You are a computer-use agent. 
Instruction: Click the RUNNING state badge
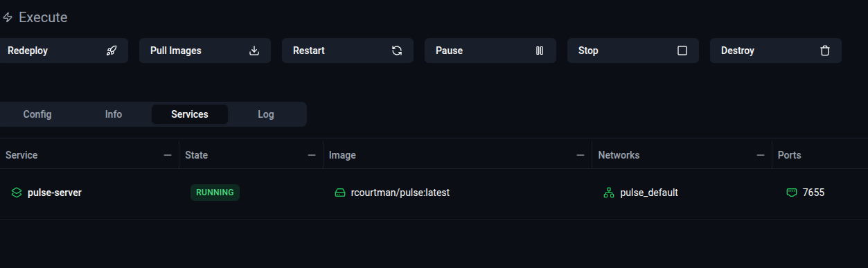point(215,193)
